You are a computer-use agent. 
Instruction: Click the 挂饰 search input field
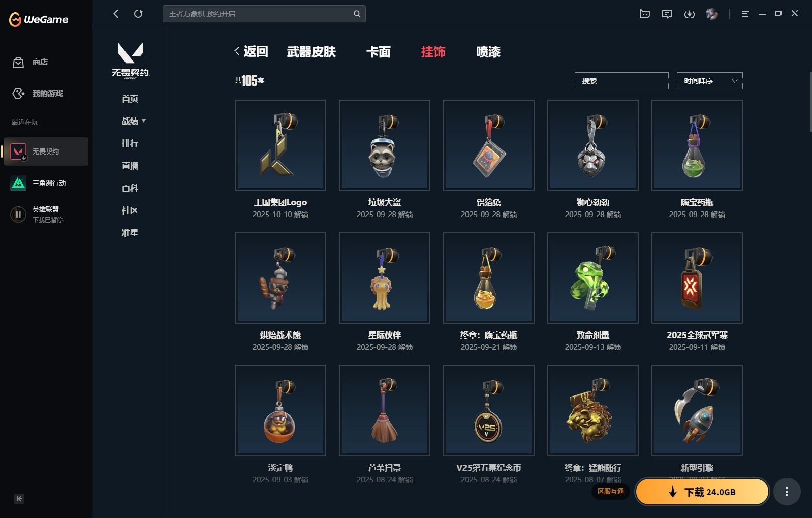click(621, 81)
